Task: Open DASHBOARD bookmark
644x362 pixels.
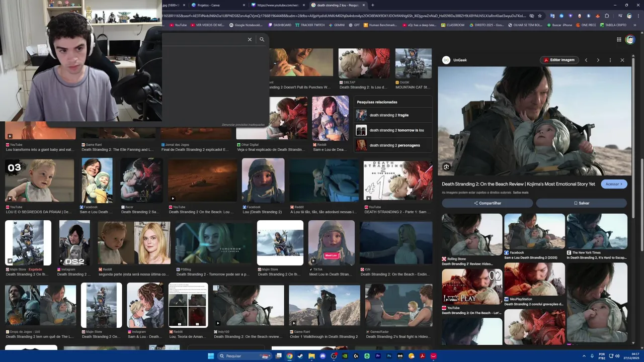Action: point(280,25)
